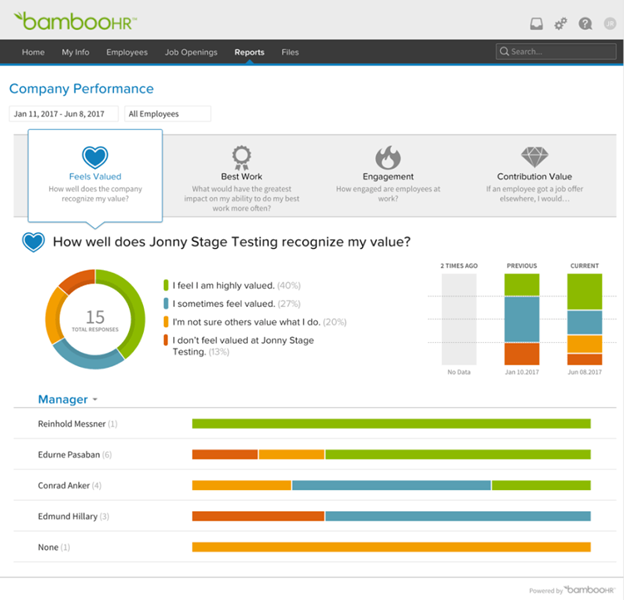This screenshot has height=600, width=624.
Task: Select the Engagement flame icon
Action: coord(388,158)
